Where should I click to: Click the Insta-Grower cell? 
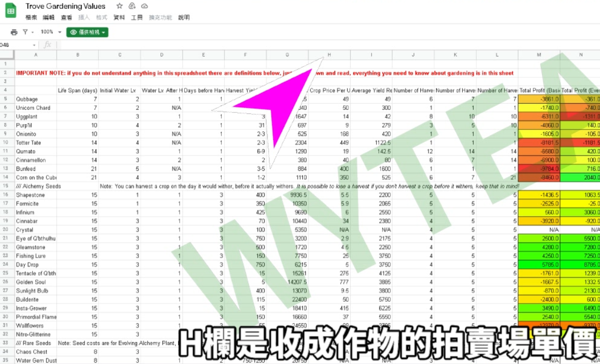point(36,308)
